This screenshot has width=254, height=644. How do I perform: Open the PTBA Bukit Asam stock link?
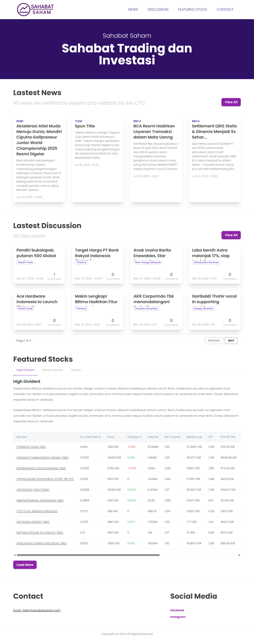[x=31, y=447]
